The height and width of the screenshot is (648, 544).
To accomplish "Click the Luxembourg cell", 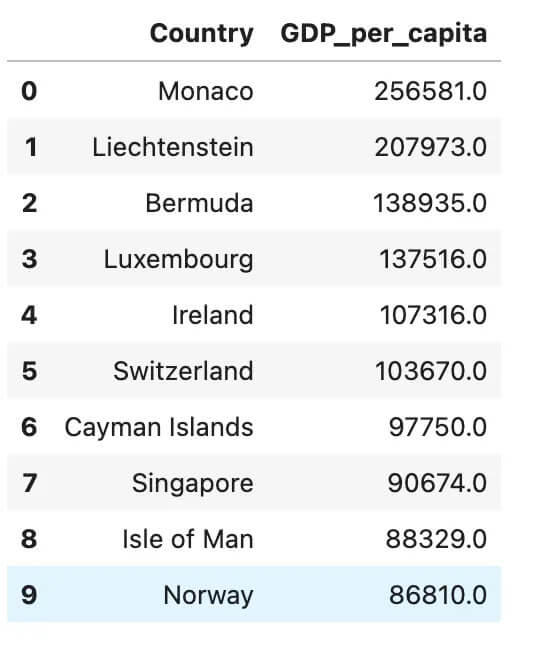I will click(179, 260).
